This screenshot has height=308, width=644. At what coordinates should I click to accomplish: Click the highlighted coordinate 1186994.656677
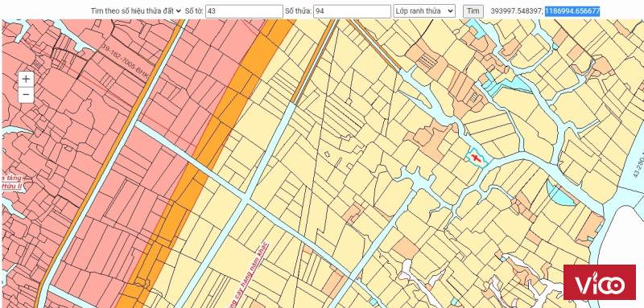point(572,11)
